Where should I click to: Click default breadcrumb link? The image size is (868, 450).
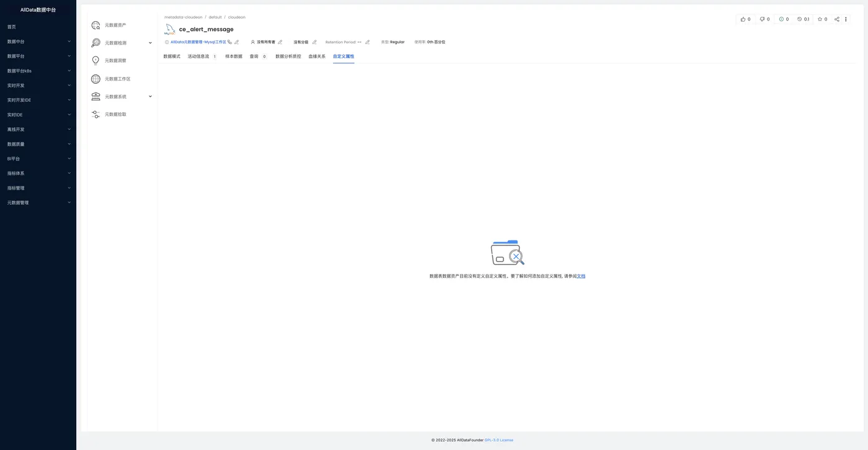[x=215, y=17]
